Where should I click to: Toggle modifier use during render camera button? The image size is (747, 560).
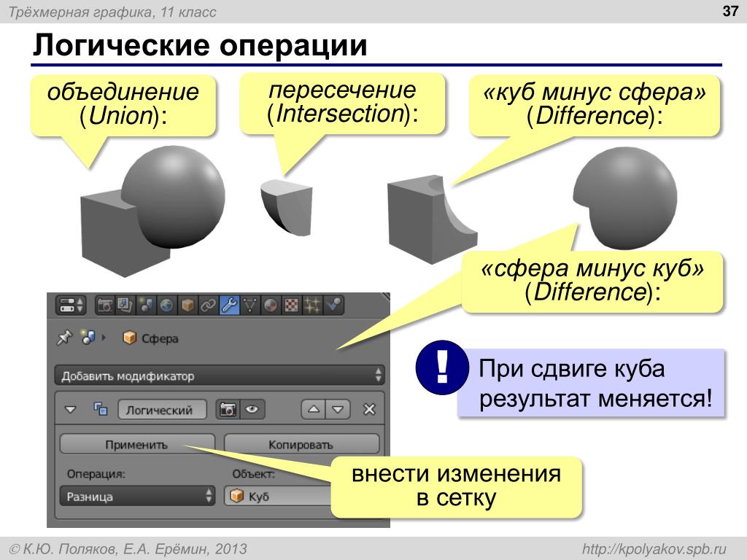tap(228, 409)
